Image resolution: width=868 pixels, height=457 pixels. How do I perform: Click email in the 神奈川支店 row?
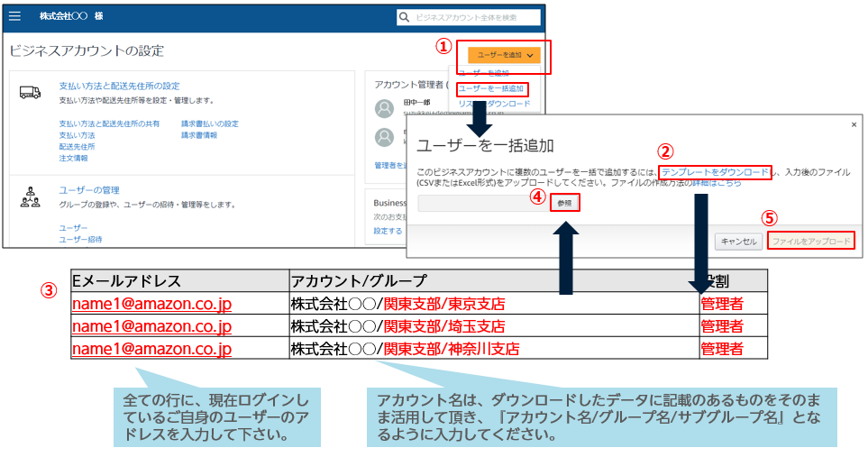(151, 349)
